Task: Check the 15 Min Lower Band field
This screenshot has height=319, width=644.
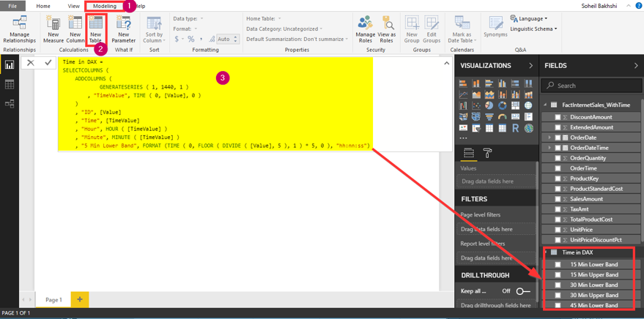Action: pos(558,264)
